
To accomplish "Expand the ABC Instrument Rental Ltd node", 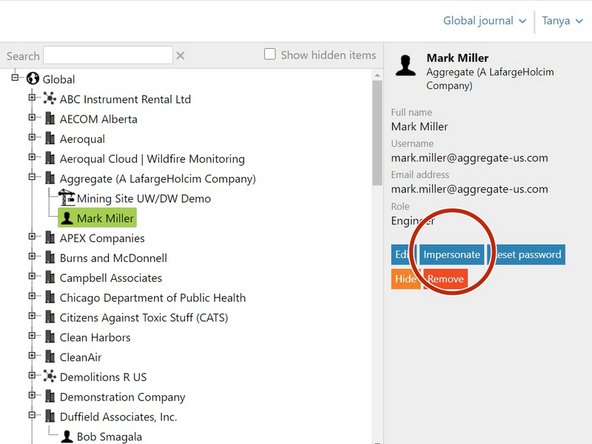I will pyautogui.click(x=32, y=97).
